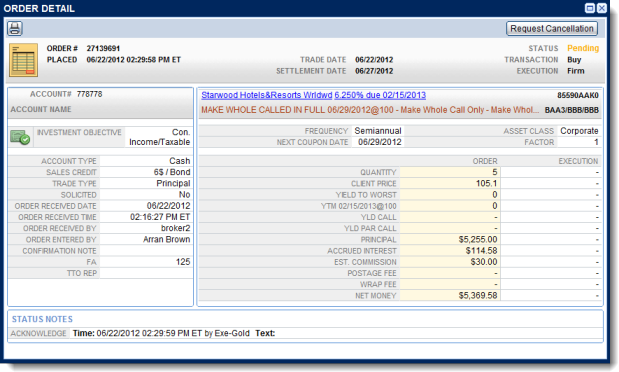Click the printer icon

coord(15,28)
